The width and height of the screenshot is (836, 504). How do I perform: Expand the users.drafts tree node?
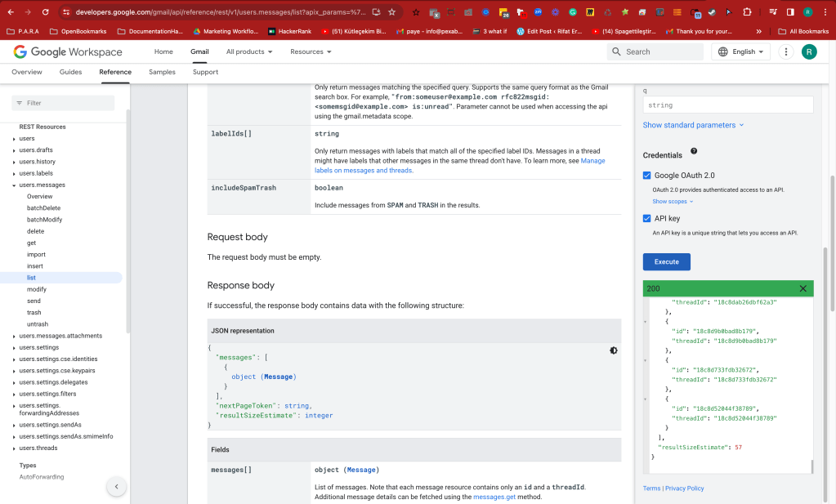(x=14, y=150)
